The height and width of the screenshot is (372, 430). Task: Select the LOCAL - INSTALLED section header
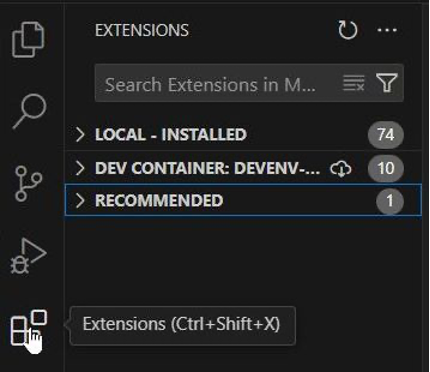243,135
